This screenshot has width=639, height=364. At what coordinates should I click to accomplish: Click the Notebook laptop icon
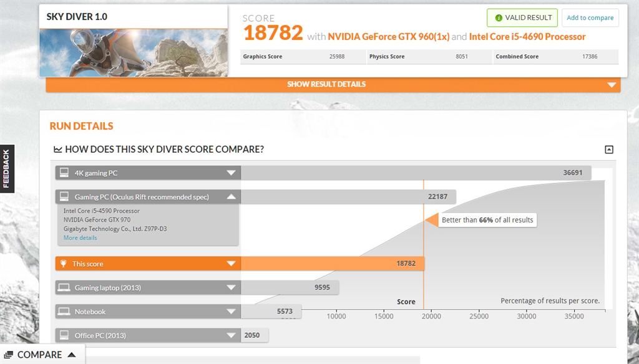click(64, 312)
